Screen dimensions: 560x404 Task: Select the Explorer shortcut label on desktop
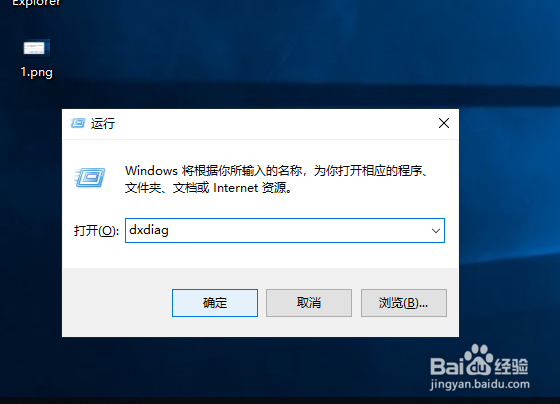pos(36,3)
